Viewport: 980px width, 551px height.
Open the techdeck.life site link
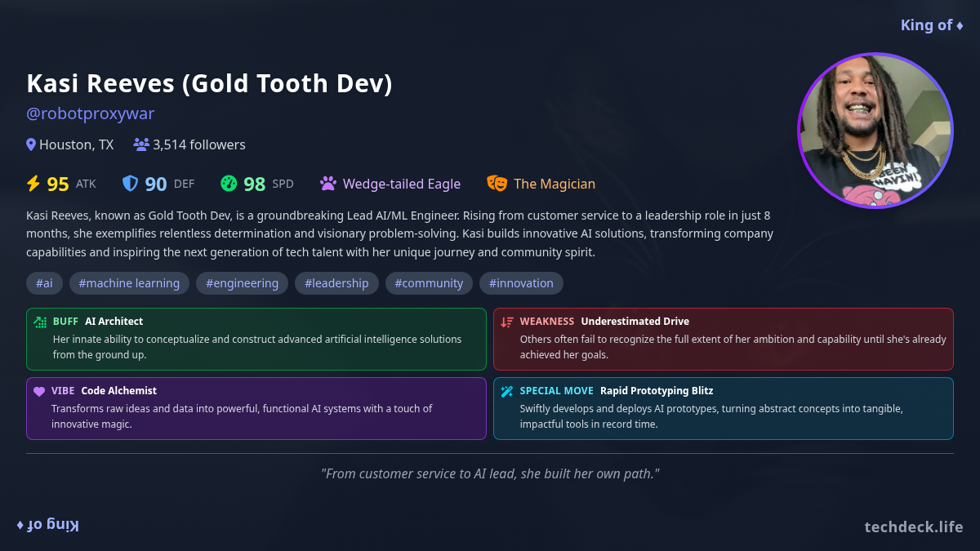tap(913, 527)
